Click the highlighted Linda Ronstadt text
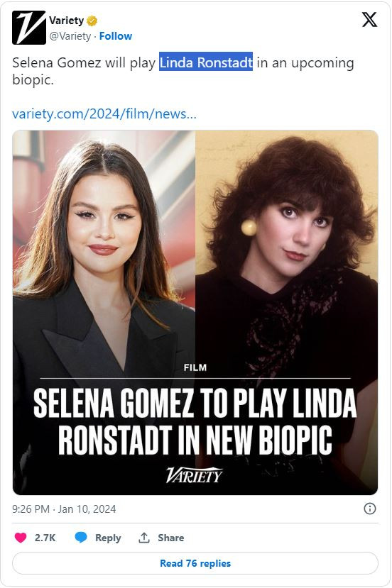This screenshot has width=392, height=588. [x=206, y=62]
